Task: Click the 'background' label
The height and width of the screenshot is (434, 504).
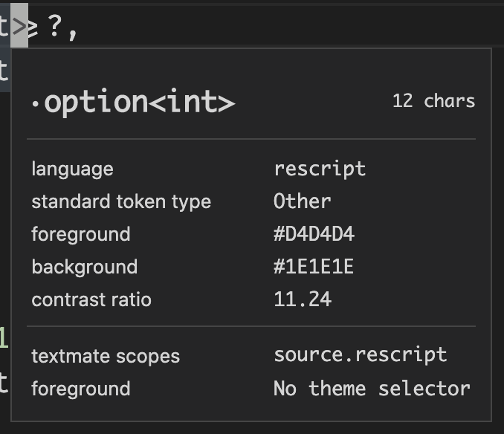Action: (85, 267)
